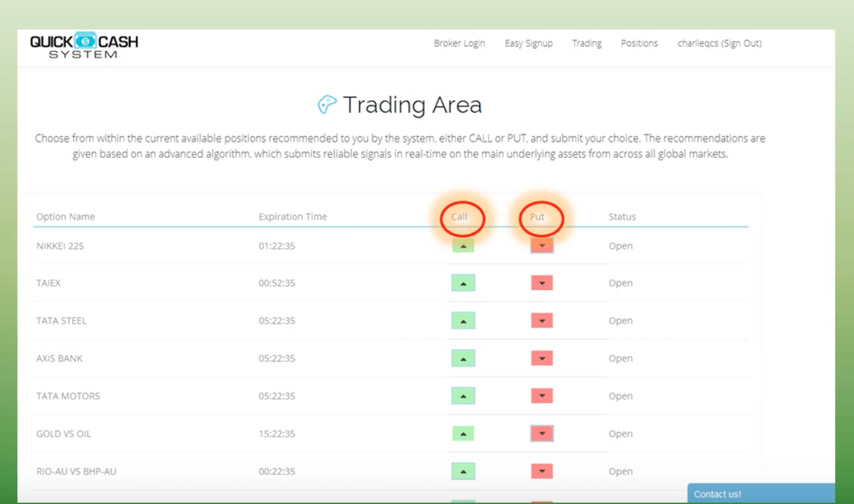Open the Broker Login page
This screenshot has height=504, width=854.
click(459, 43)
